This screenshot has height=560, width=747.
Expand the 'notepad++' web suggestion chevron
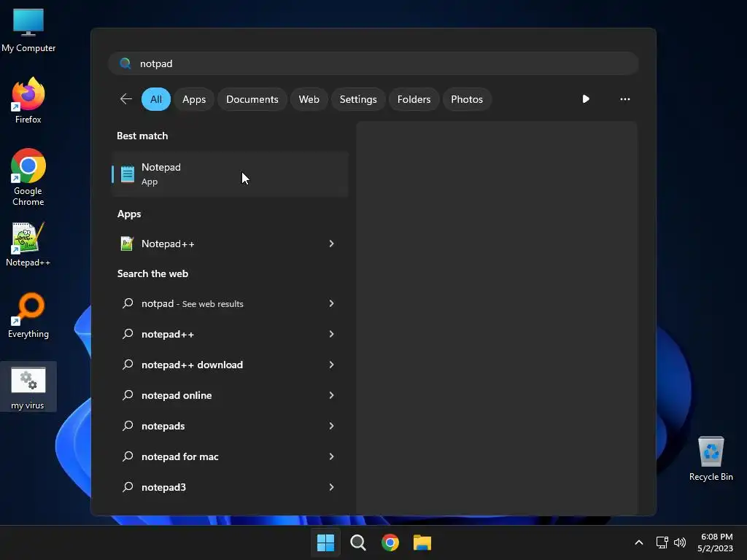tap(332, 334)
